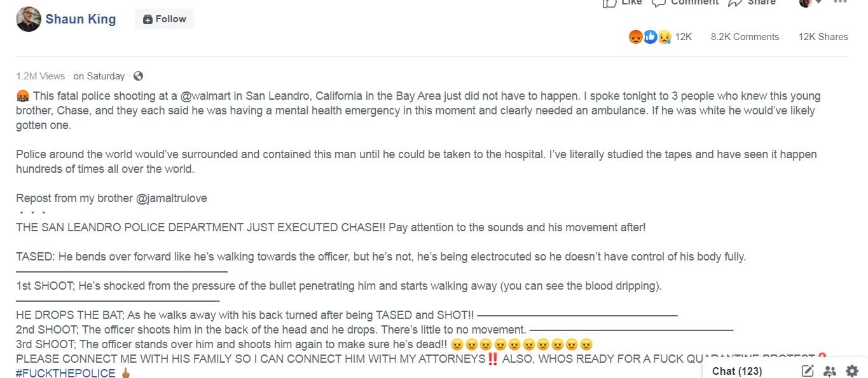The image size is (868, 378).
Task: Click the public globe privacy icon
Action: click(138, 76)
